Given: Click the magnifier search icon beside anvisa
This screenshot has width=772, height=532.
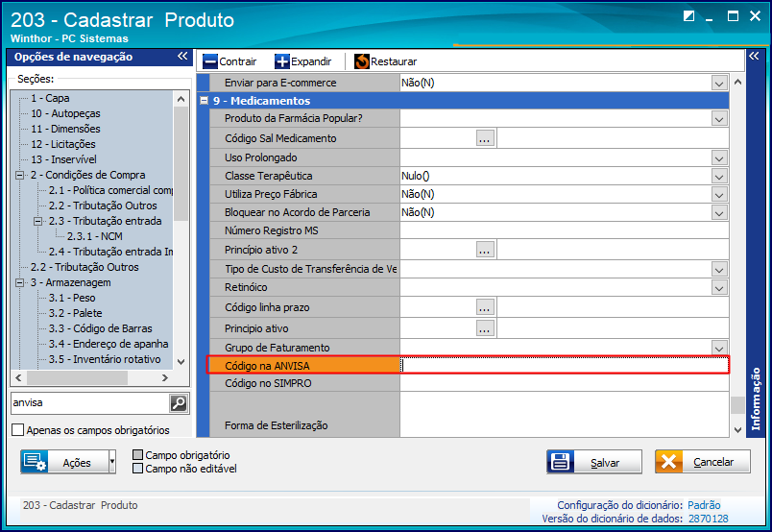Looking at the screenshot, I should 179,403.
